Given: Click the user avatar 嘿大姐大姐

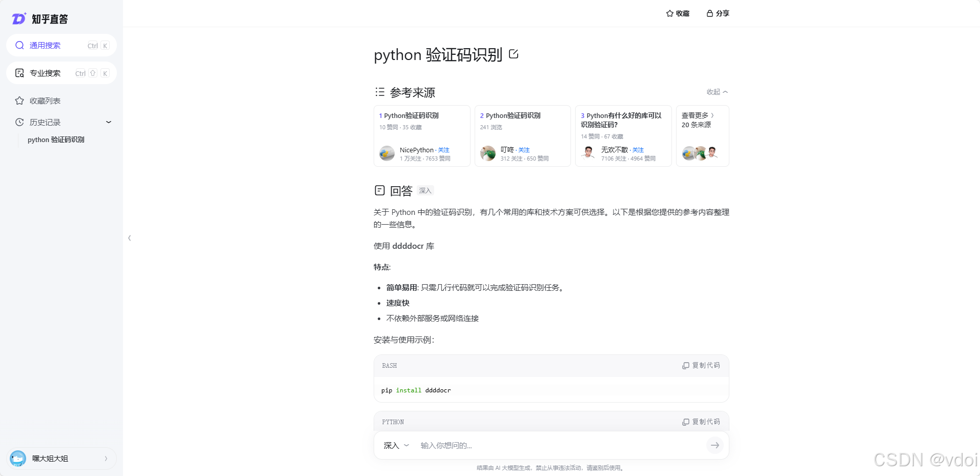Looking at the screenshot, I should coord(18,458).
